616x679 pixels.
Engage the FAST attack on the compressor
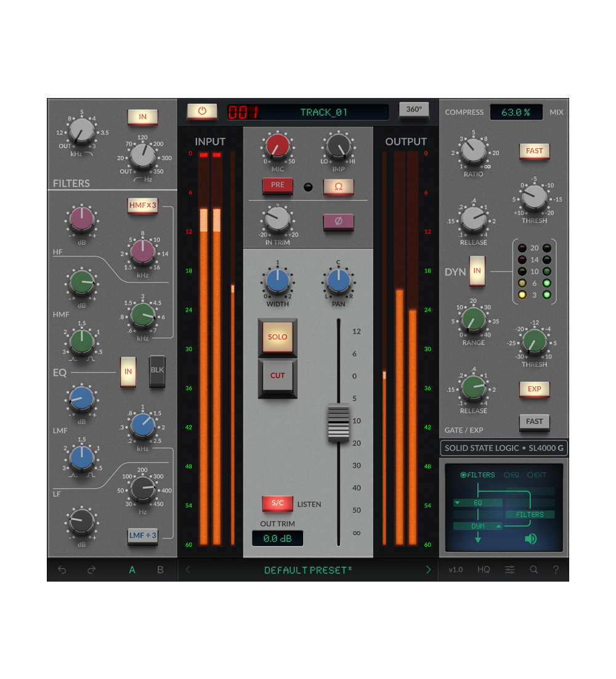[533, 151]
